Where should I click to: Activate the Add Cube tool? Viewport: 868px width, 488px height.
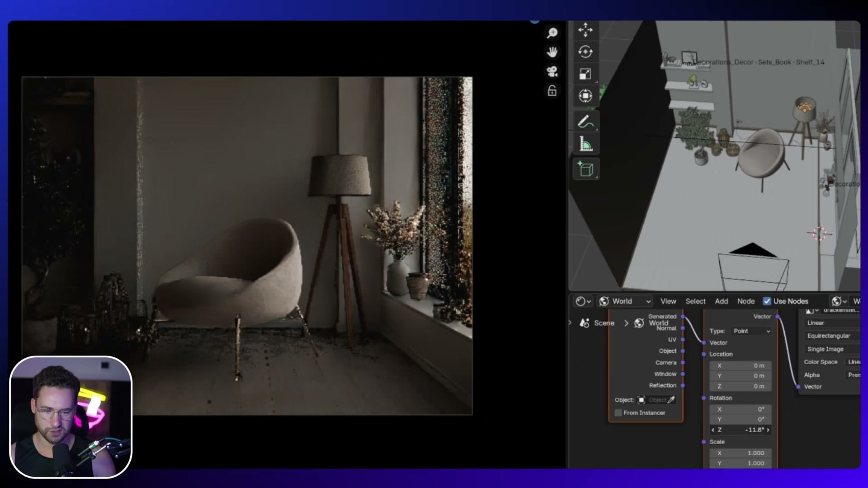point(585,169)
